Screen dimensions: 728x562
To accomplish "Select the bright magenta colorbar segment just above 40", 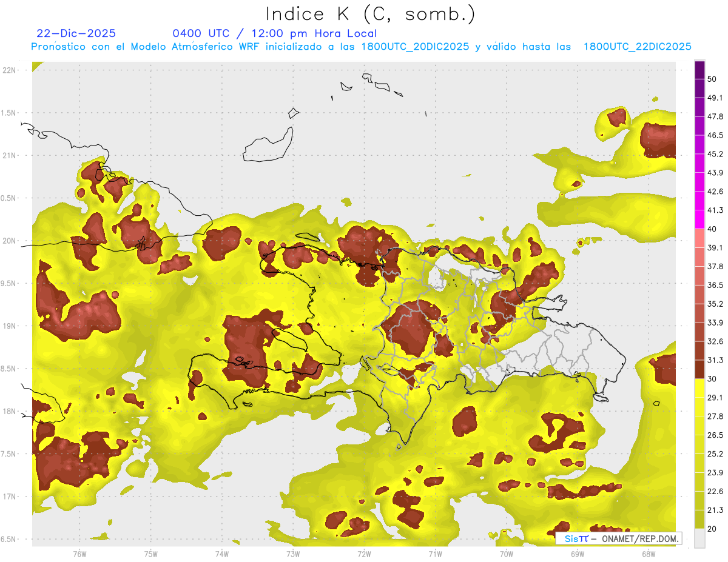I will [x=699, y=219].
